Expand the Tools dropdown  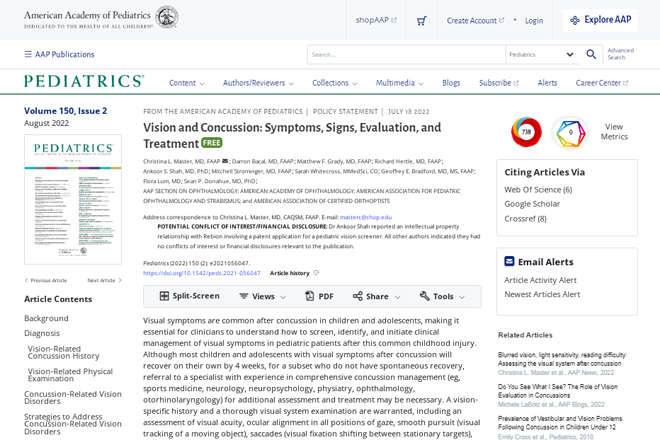click(x=442, y=296)
